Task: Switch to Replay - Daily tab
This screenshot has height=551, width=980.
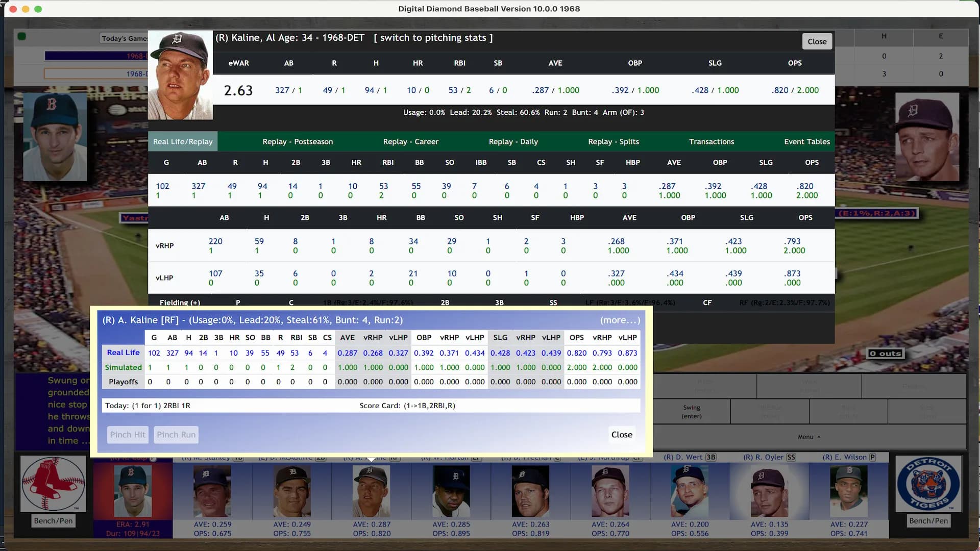Action: [513, 141]
